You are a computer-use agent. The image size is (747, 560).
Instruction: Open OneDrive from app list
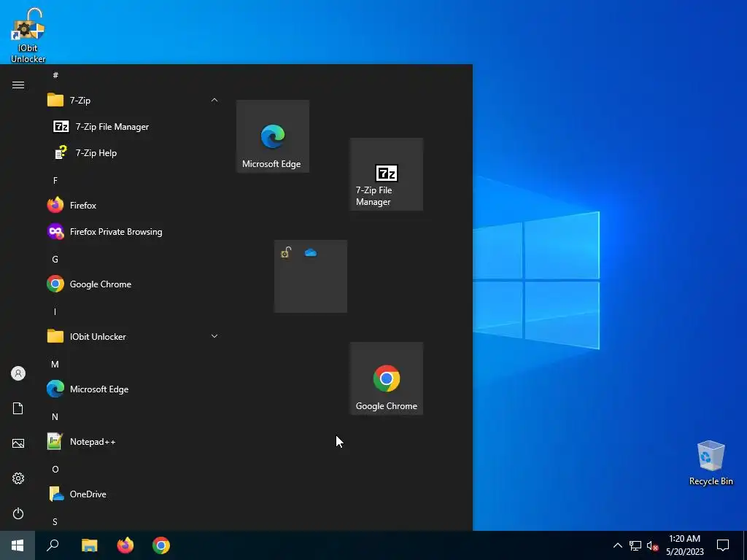click(x=133, y=494)
